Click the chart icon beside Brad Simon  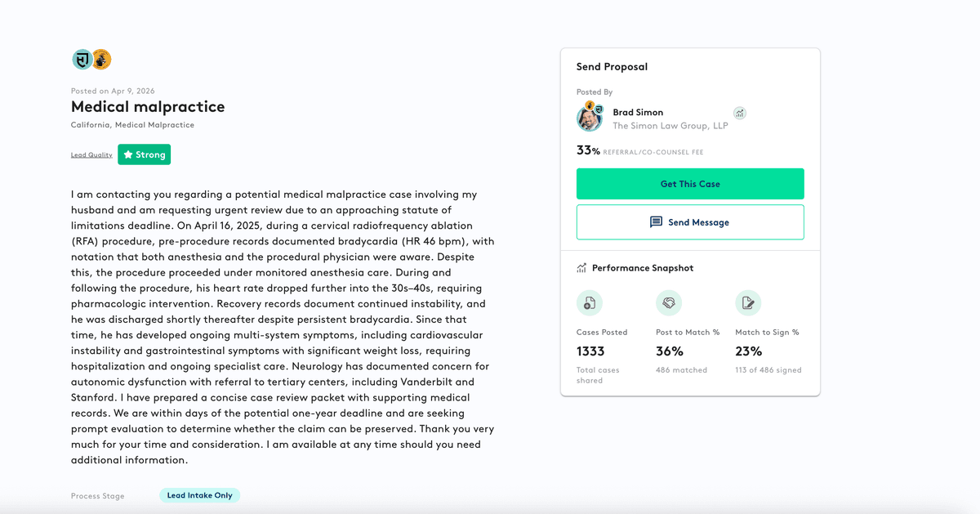pyautogui.click(x=740, y=113)
